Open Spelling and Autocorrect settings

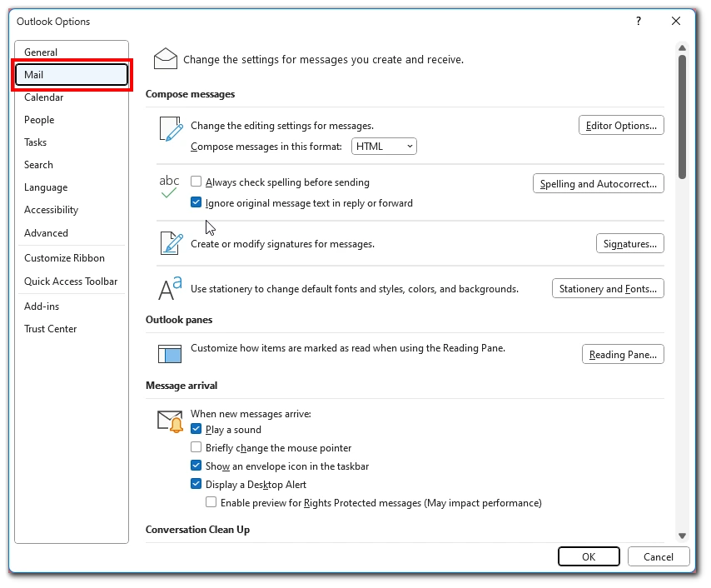tap(598, 184)
